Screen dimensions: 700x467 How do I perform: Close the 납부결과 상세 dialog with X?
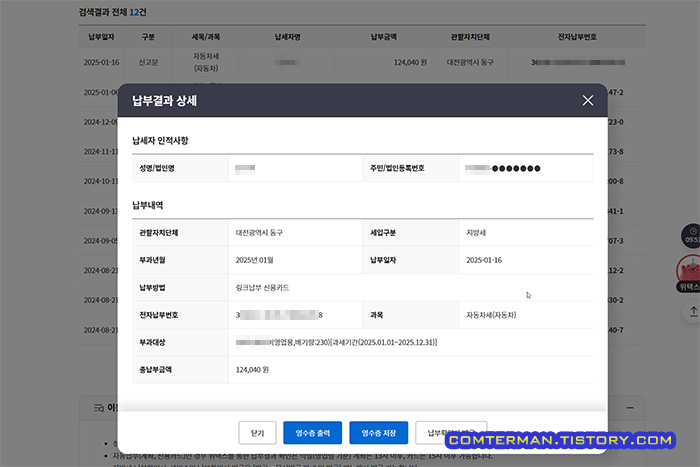(588, 100)
